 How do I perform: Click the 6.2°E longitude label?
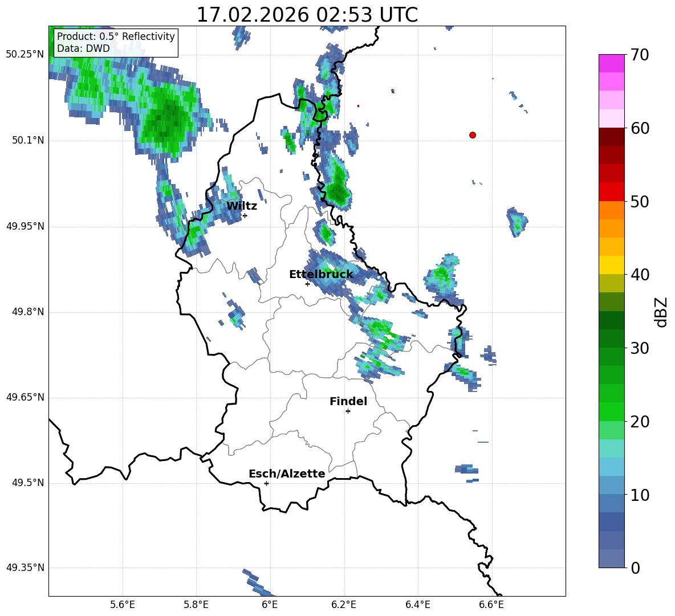pos(344,605)
